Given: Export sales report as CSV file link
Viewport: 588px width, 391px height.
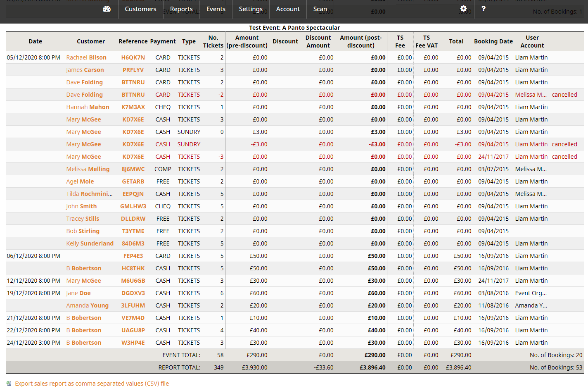Looking at the screenshot, I should click(x=92, y=384).
